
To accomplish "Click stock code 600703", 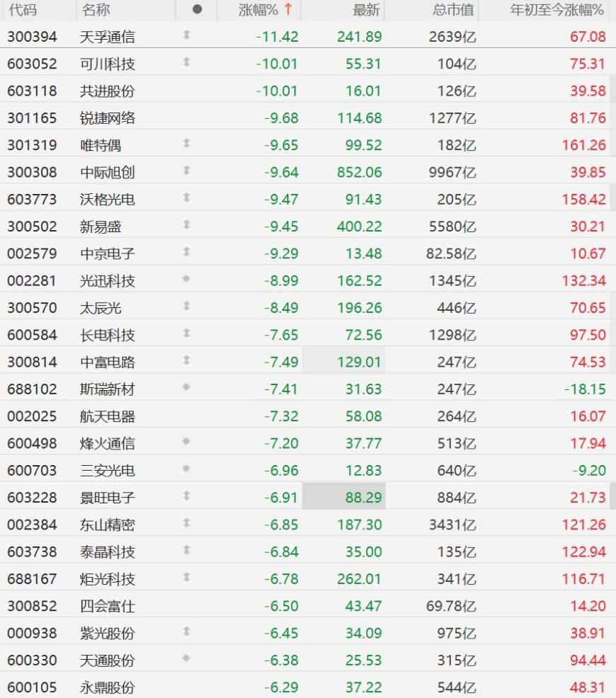I will [x=32, y=471].
